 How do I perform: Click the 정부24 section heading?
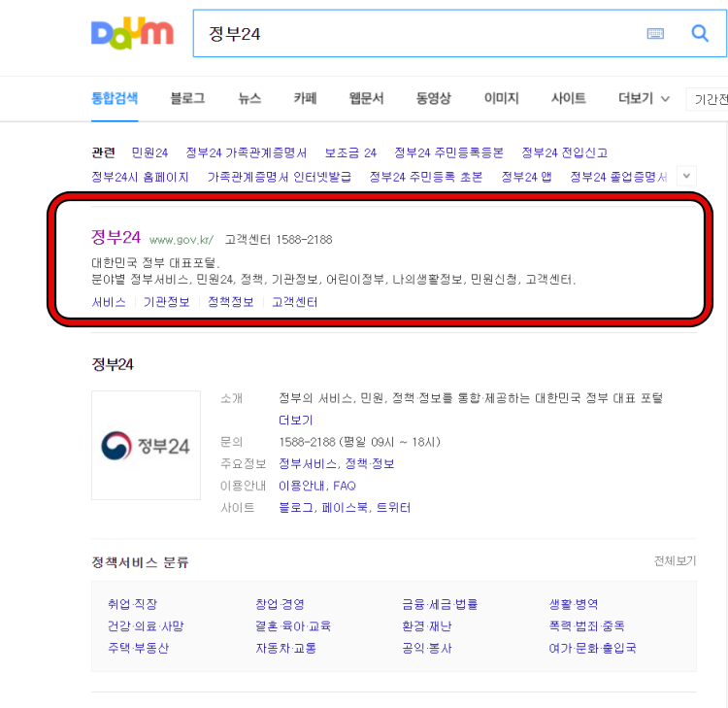point(113,364)
